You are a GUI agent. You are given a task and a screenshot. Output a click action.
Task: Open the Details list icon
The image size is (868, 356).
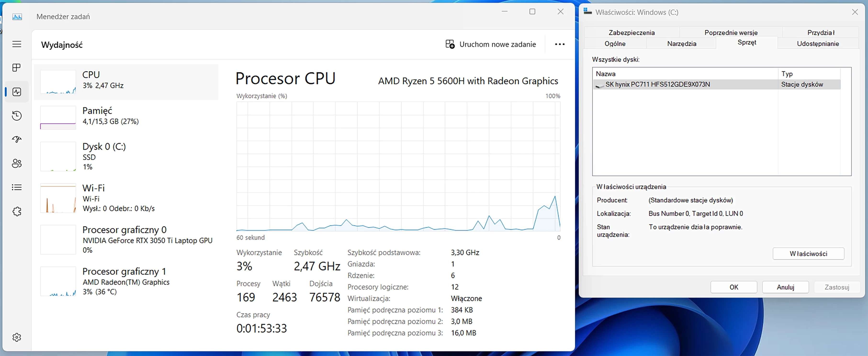tap(17, 187)
